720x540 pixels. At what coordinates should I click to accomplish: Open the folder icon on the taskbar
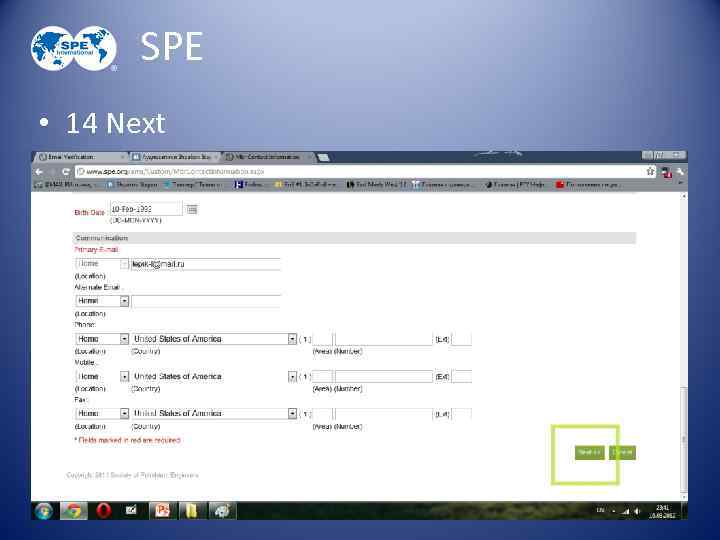click(x=191, y=511)
